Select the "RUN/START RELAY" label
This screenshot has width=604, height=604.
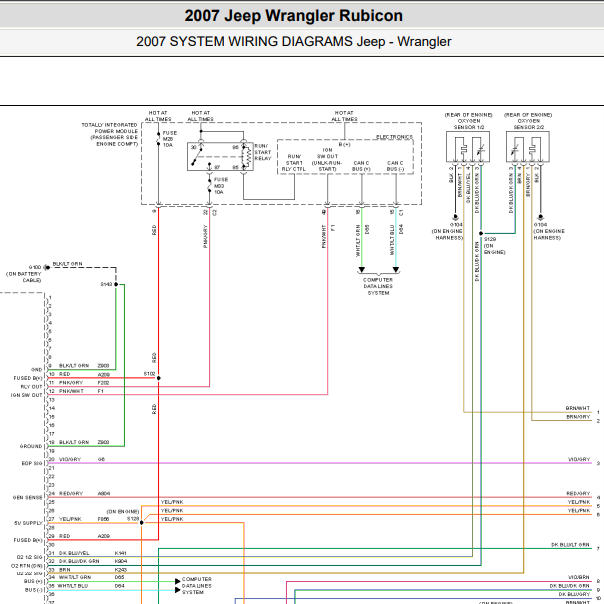tap(263, 152)
